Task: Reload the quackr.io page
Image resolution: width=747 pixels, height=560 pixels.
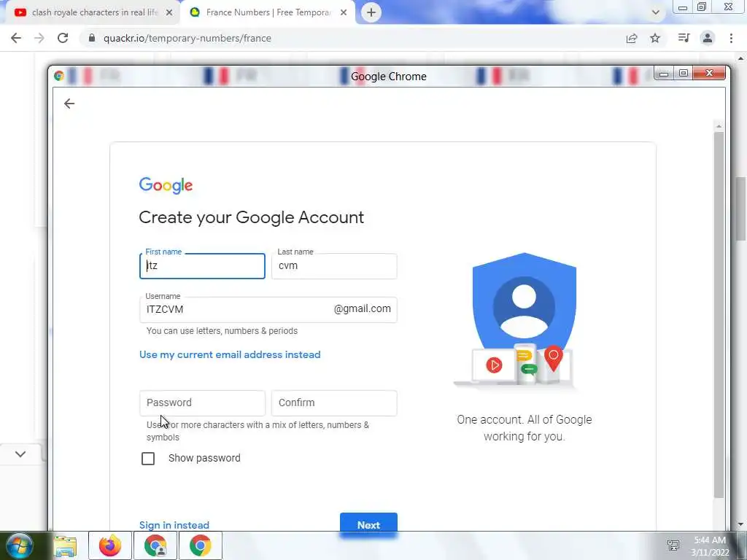Action: (63, 38)
